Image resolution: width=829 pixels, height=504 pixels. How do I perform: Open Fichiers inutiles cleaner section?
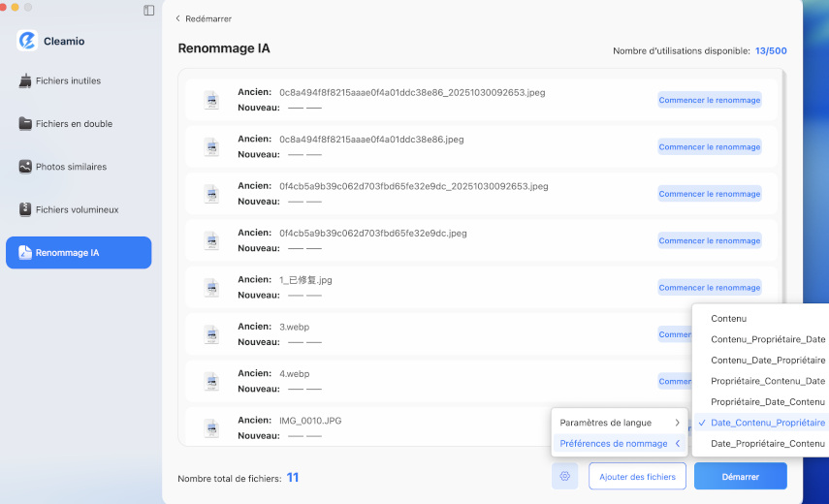pos(68,81)
